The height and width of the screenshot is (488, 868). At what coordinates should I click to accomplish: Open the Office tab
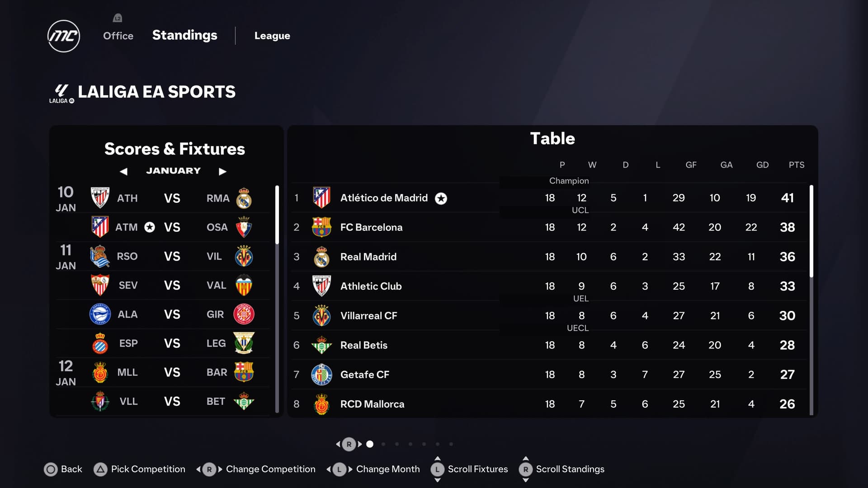[118, 36]
